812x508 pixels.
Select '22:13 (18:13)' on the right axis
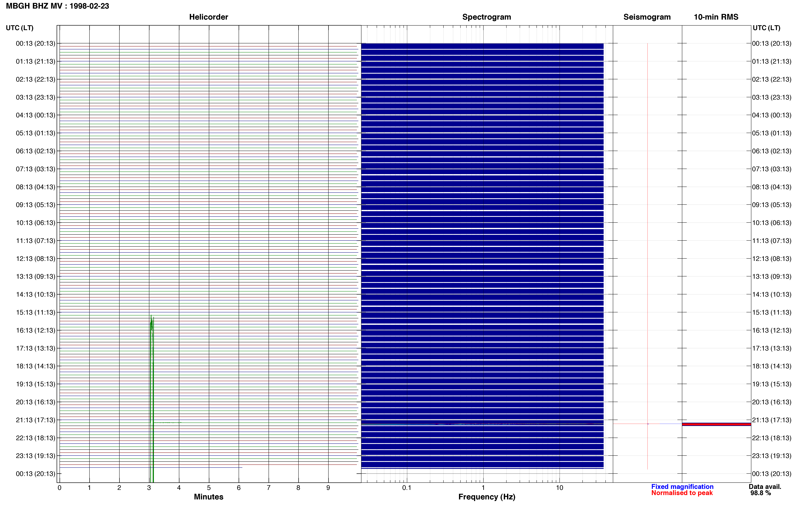pos(772,438)
